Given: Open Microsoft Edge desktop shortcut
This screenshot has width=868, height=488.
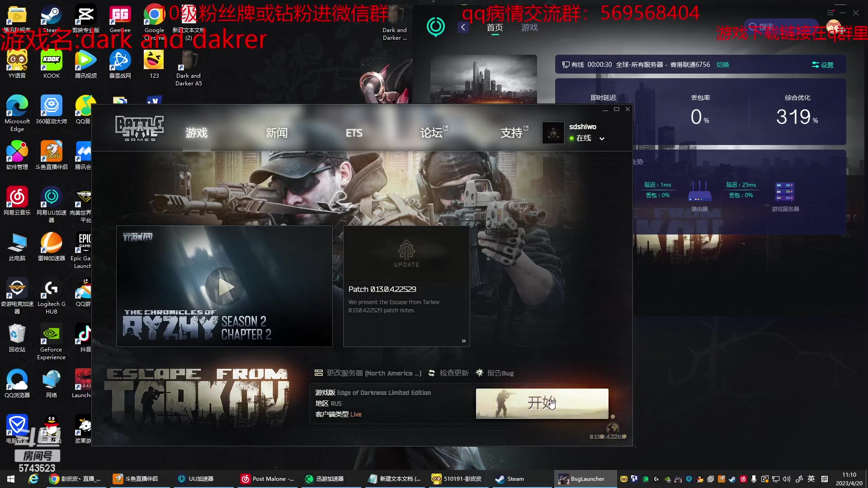Looking at the screenshot, I should [x=17, y=114].
